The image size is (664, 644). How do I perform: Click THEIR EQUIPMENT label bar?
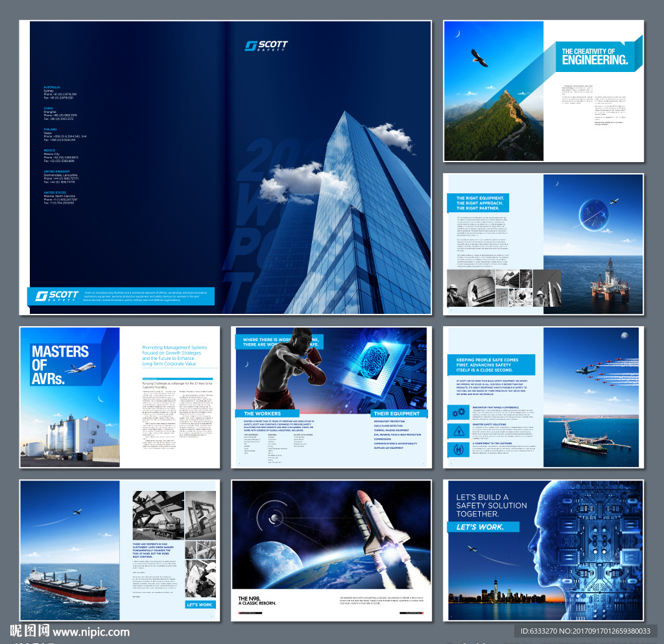click(x=399, y=414)
